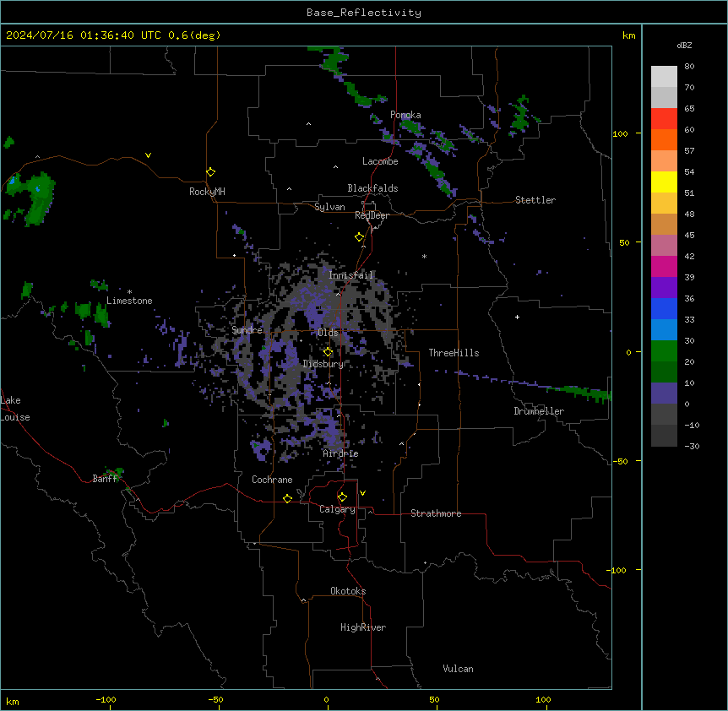This screenshot has width=728, height=711.
Task: Click the Lake Louise label
Action: (15, 409)
